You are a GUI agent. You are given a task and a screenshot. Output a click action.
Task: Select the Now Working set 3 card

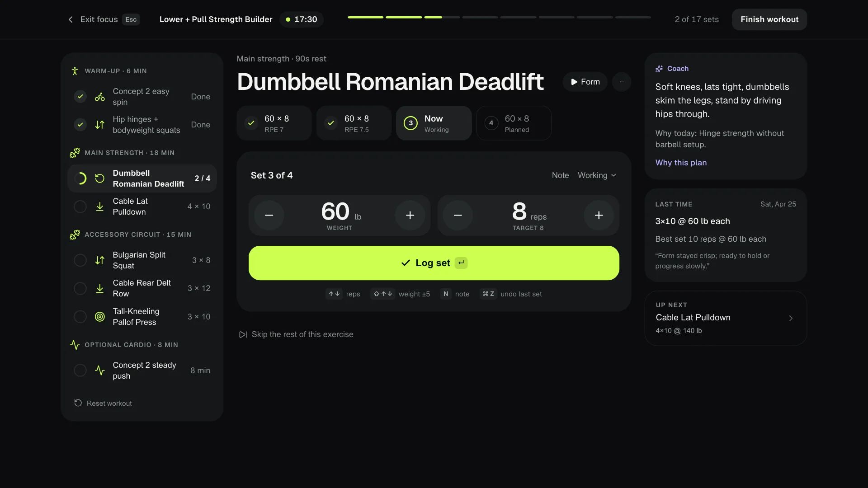point(434,123)
